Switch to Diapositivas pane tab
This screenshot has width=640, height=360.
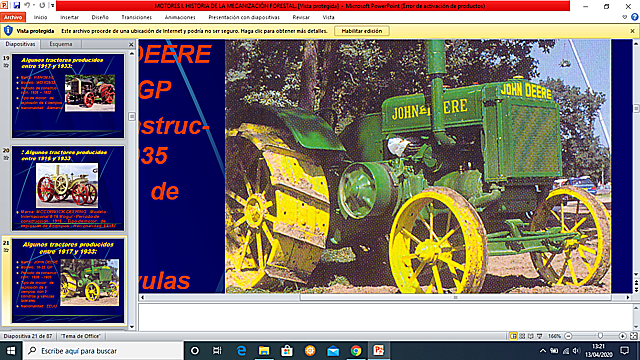click(x=20, y=44)
